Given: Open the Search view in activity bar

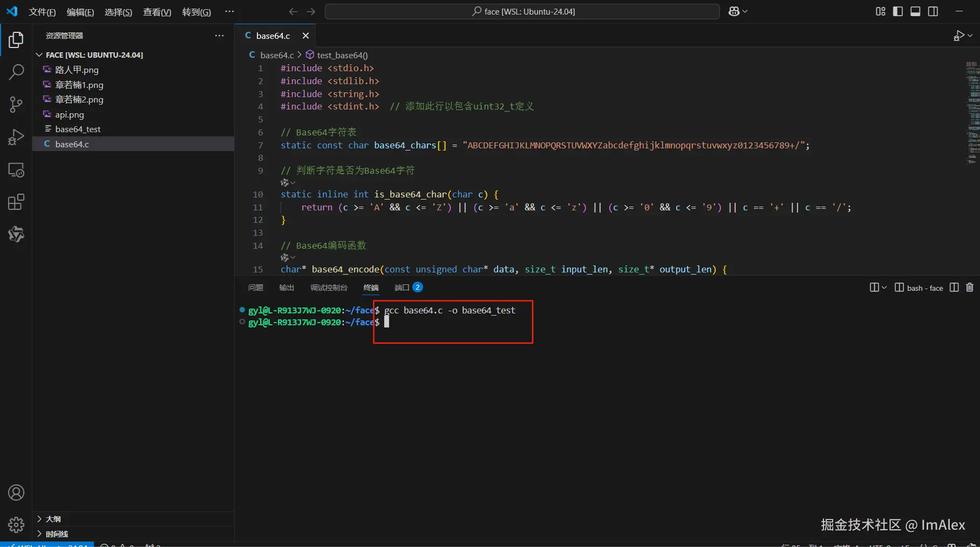Looking at the screenshot, I should (16, 72).
